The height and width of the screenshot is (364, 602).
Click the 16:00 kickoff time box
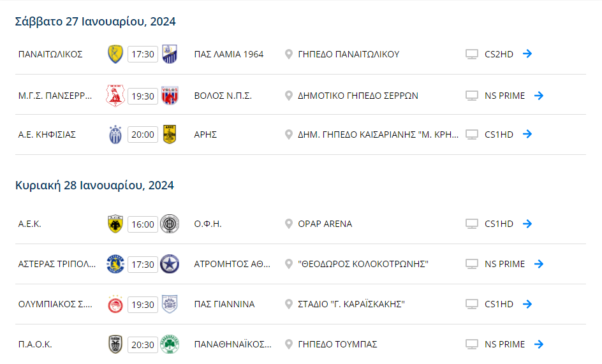143,224
